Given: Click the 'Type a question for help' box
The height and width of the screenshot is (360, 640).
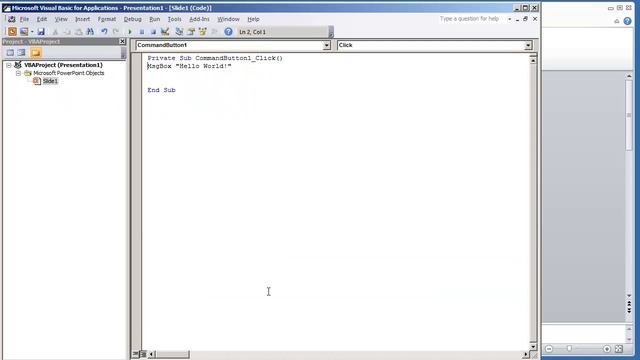Looking at the screenshot, I should [x=469, y=19].
